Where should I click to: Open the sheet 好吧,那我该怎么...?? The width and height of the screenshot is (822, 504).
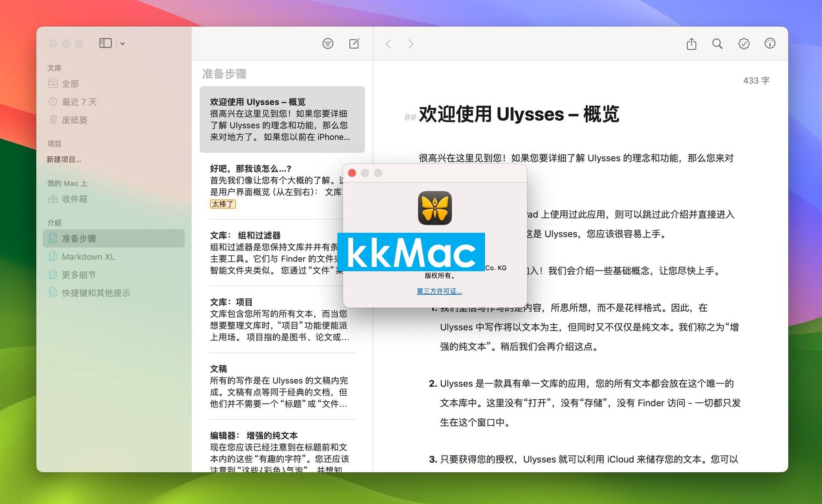click(276, 186)
